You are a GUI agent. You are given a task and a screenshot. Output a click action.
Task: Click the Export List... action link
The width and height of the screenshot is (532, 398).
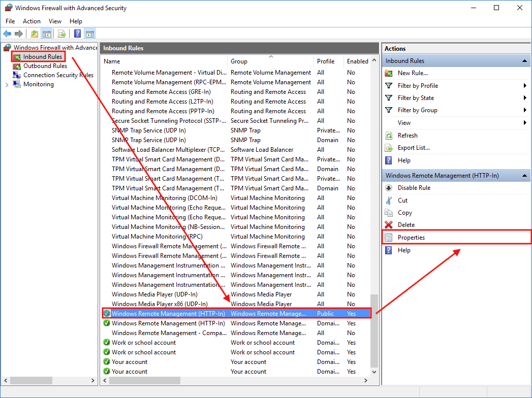[x=414, y=148]
